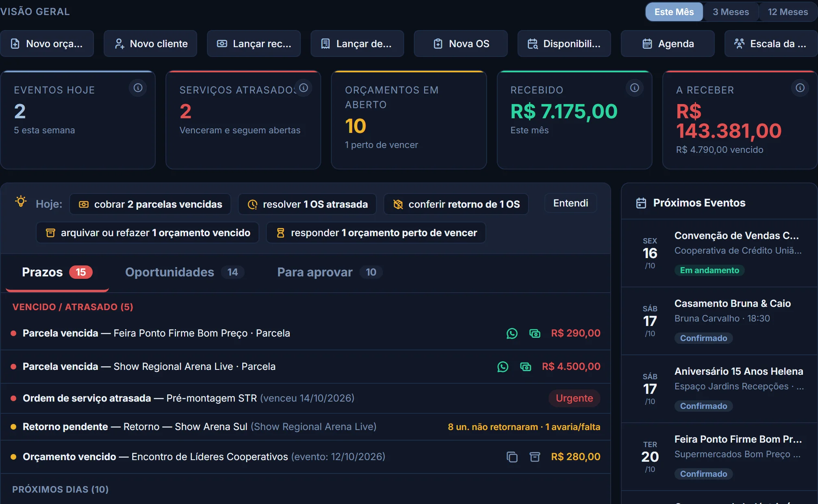Click the lightbulb tip icon beside Hoje

click(21, 202)
